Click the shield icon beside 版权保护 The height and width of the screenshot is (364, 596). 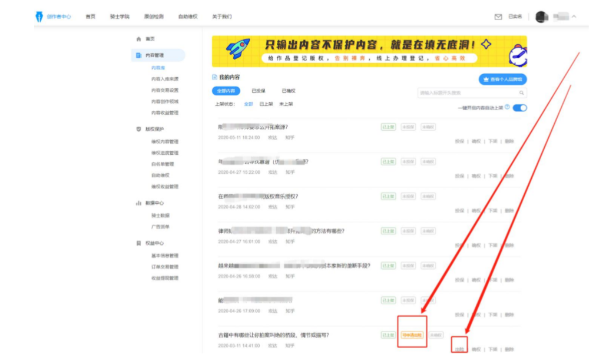click(139, 129)
